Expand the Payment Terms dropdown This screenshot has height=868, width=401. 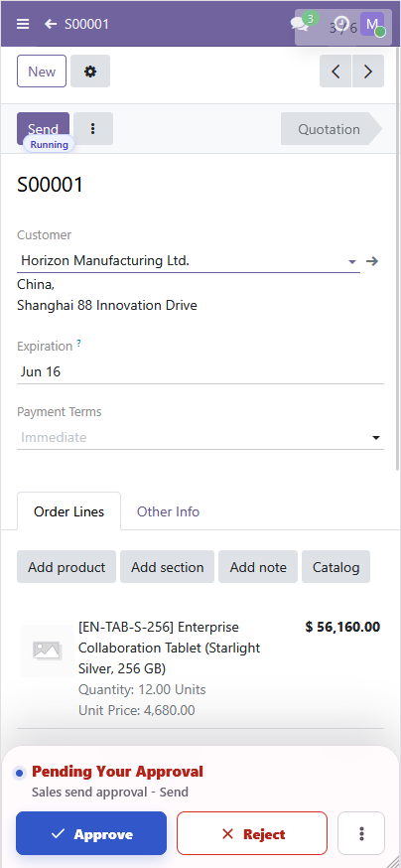(x=200, y=437)
